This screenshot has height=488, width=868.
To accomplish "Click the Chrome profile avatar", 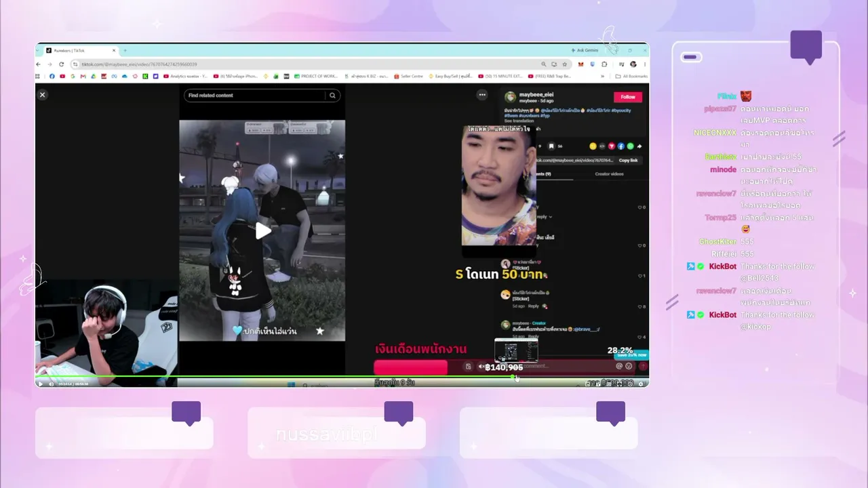I will point(633,64).
